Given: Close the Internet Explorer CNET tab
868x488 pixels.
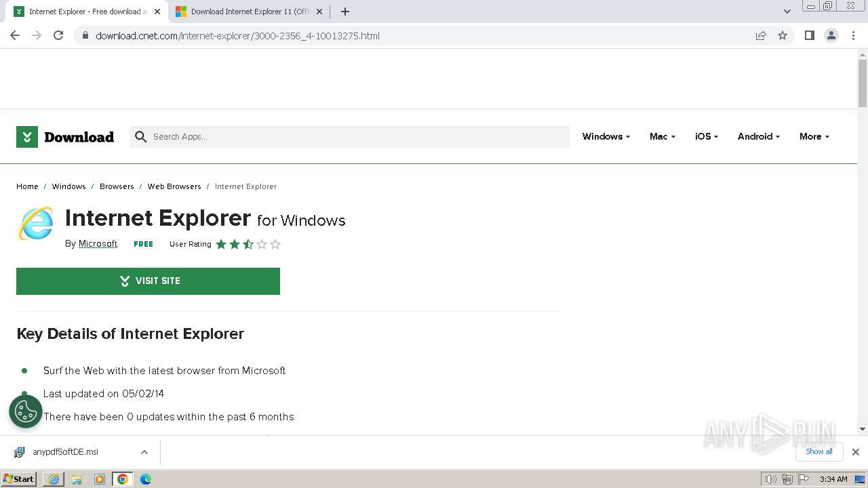Looking at the screenshot, I should [x=157, y=12].
